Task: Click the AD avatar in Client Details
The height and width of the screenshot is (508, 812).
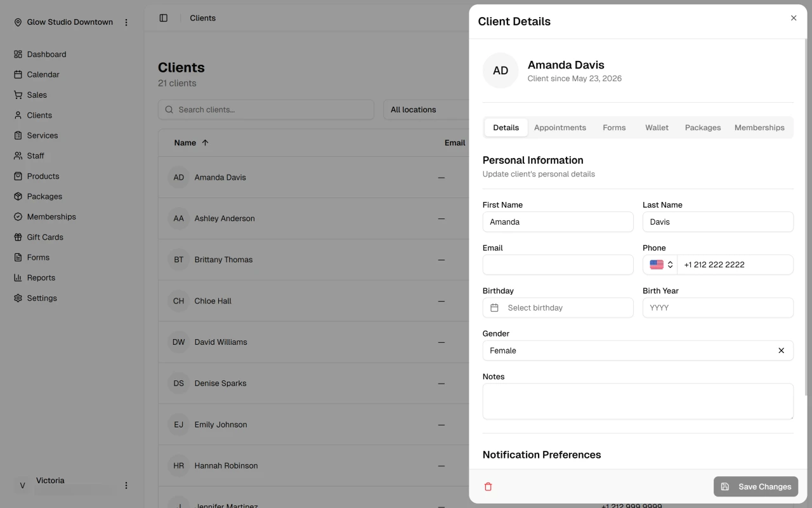Action: click(x=501, y=70)
